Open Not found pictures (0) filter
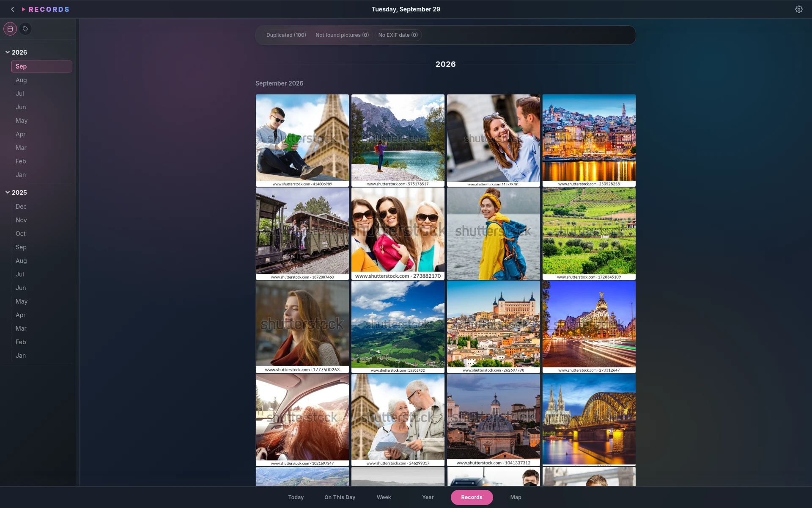 point(342,35)
